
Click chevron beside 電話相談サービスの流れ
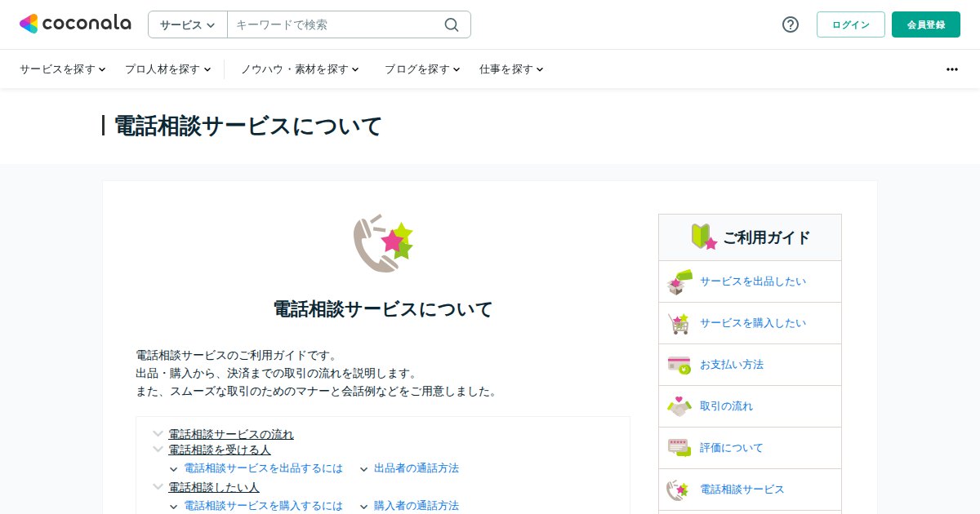point(158,434)
